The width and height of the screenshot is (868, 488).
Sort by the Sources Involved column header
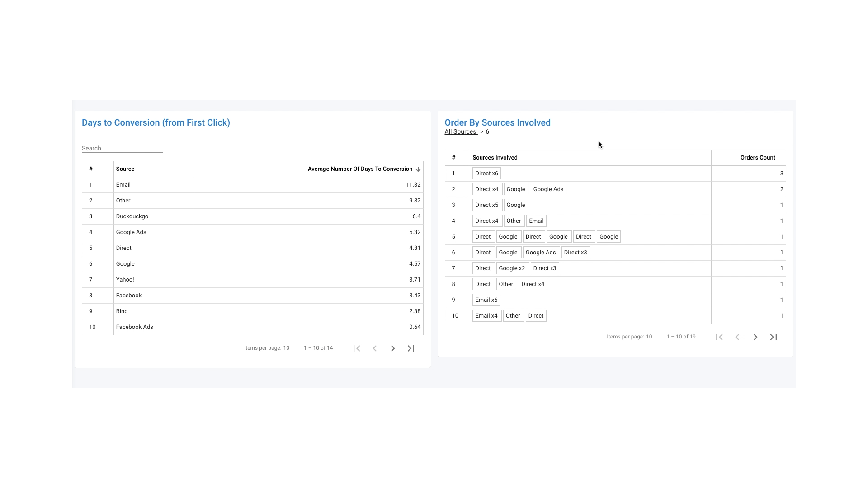(x=495, y=158)
